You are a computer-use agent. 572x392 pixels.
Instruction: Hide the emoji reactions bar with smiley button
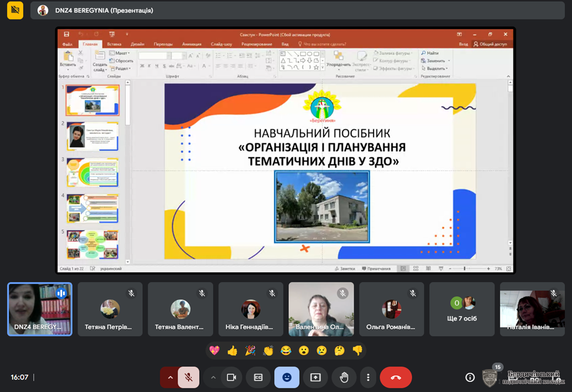coord(287,377)
